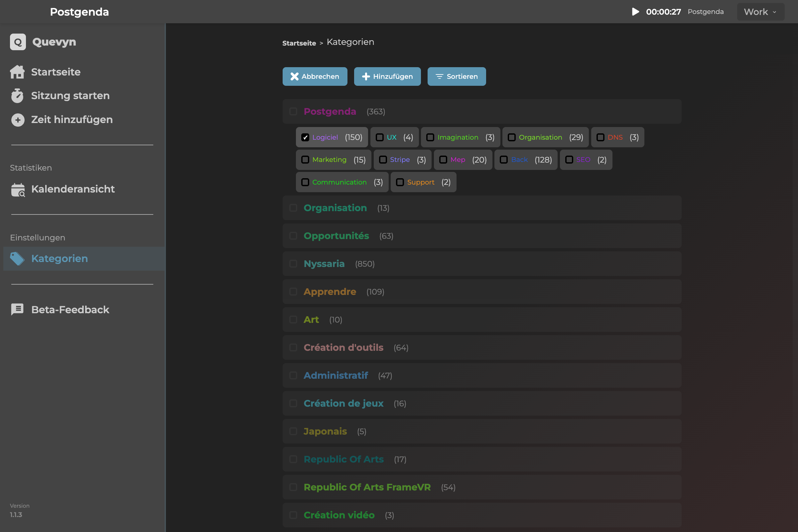
Task: Click the Abbrechen button label
Action: coord(320,77)
